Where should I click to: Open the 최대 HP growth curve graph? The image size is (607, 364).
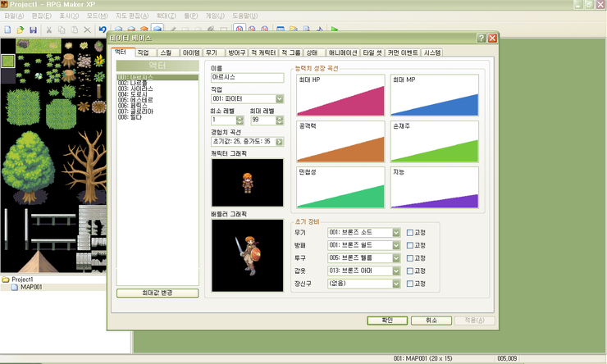click(340, 95)
